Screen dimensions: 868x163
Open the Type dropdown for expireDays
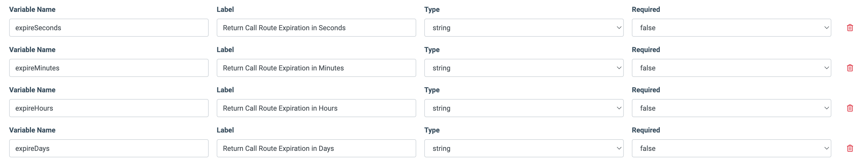tap(523, 148)
